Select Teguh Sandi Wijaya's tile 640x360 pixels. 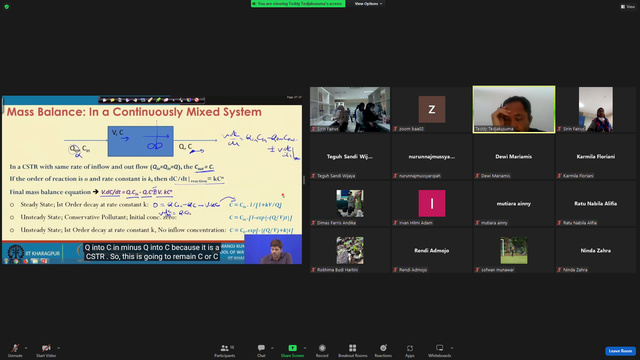pyautogui.click(x=350, y=156)
